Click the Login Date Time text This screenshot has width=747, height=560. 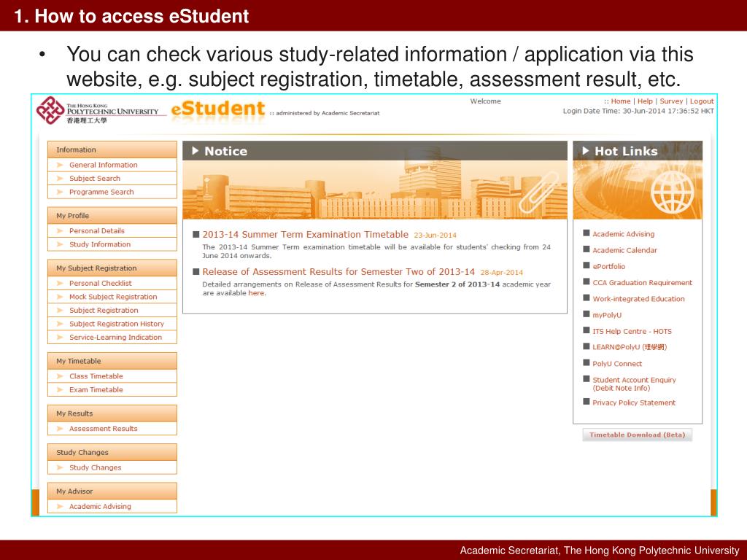(x=638, y=111)
